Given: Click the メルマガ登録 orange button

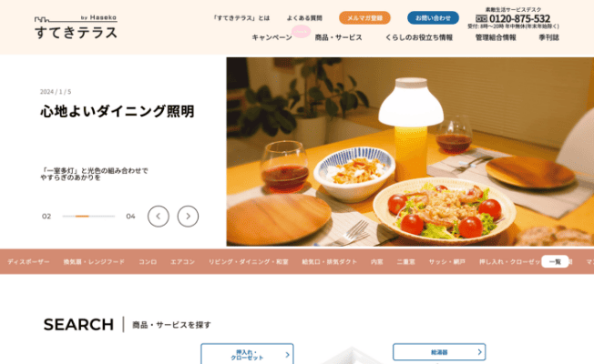Looking at the screenshot, I should pyautogui.click(x=364, y=18).
